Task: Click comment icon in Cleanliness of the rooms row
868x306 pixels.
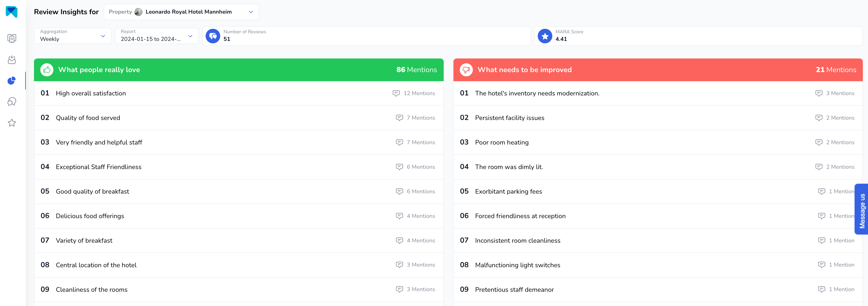Action: (x=399, y=290)
